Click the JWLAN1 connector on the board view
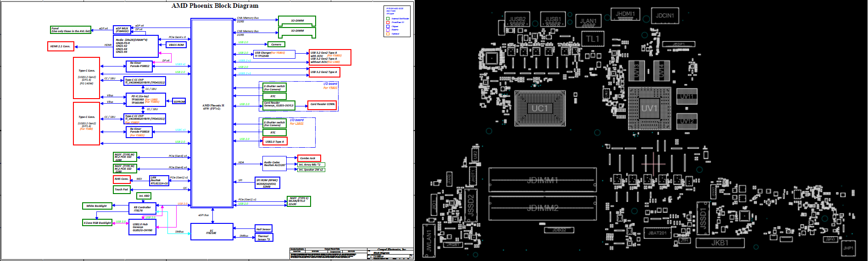The width and height of the screenshot is (868, 261). (x=429, y=240)
